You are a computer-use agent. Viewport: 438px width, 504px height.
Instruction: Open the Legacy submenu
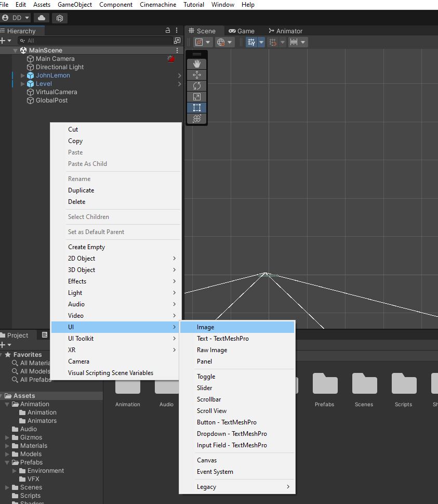click(x=237, y=487)
